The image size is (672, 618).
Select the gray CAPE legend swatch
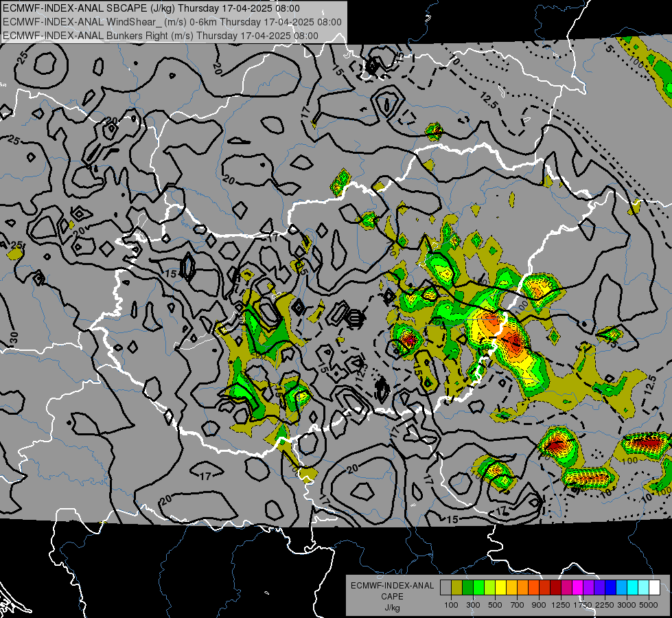click(445, 587)
